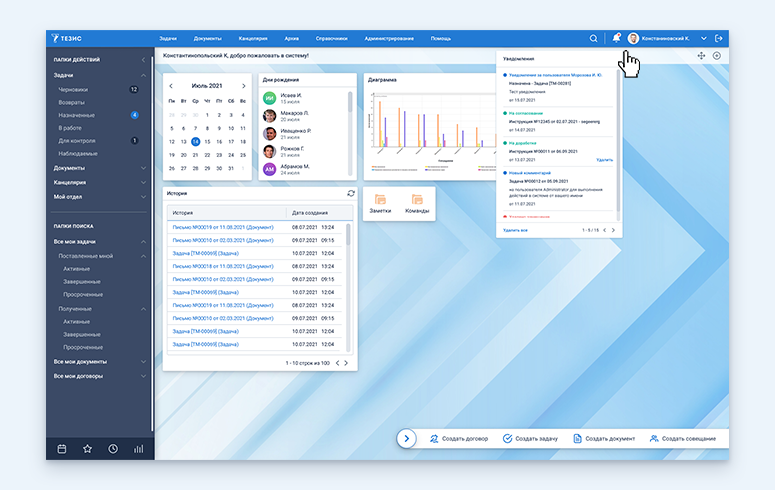Go to next month in calendar
This screenshot has width=775, height=490.
tap(243, 86)
